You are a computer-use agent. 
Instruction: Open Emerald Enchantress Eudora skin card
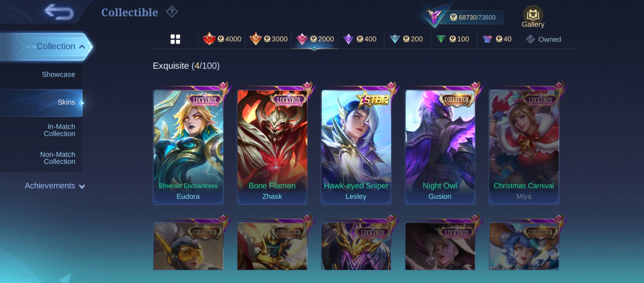pos(188,147)
